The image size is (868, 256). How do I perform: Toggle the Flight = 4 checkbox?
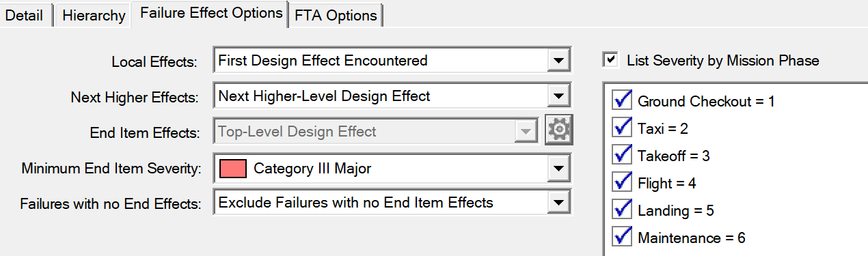622,183
